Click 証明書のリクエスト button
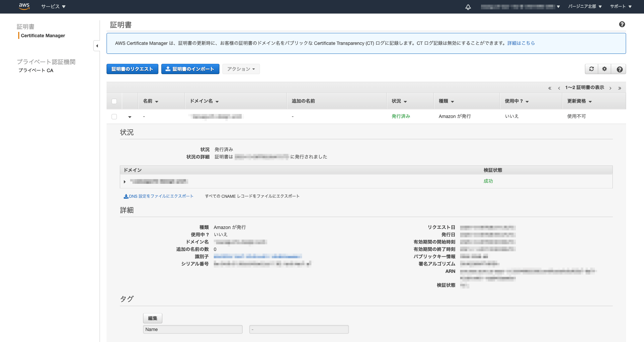The image size is (644, 342). point(132,69)
